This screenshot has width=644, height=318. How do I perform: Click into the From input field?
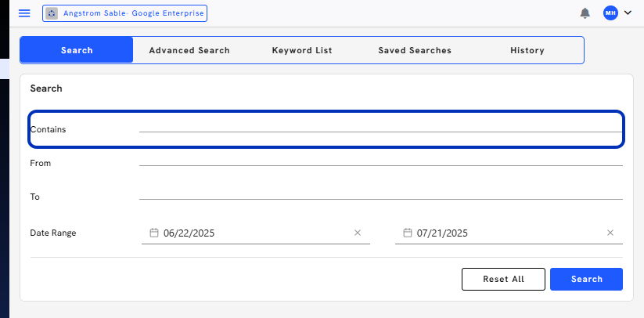[x=381, y=161]
